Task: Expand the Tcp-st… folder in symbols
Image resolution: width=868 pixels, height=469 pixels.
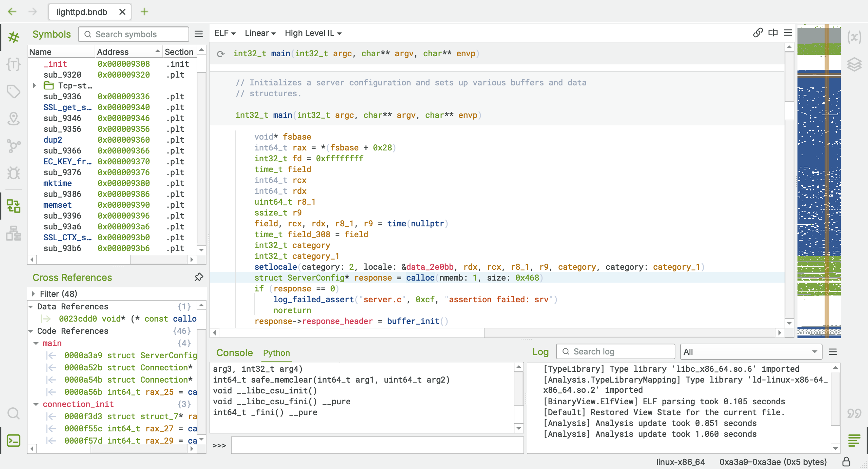Action: click(34, 85)
